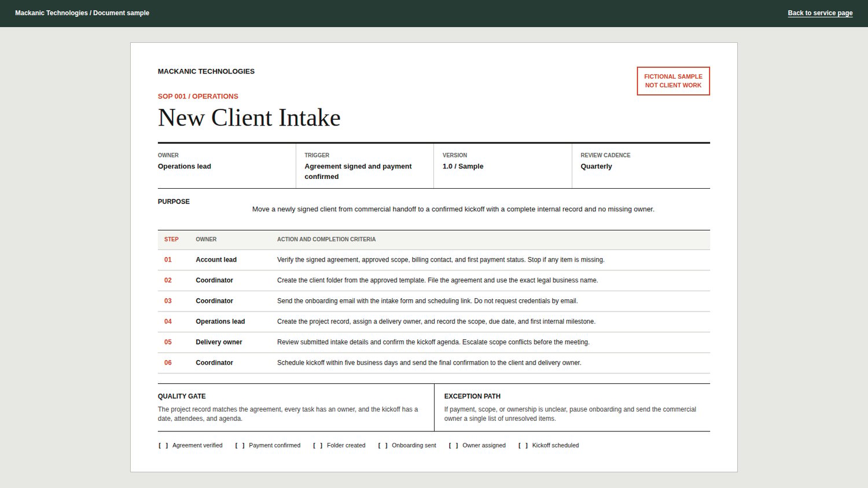This screenshot has height=488, width=868.
Task: Click the EXCEPTION PATH heading
Action: [472, 397]
